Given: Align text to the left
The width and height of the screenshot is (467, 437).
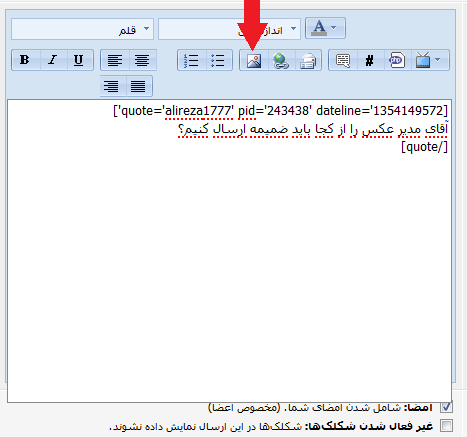Looking at the screenshot, I should [115, 60].
